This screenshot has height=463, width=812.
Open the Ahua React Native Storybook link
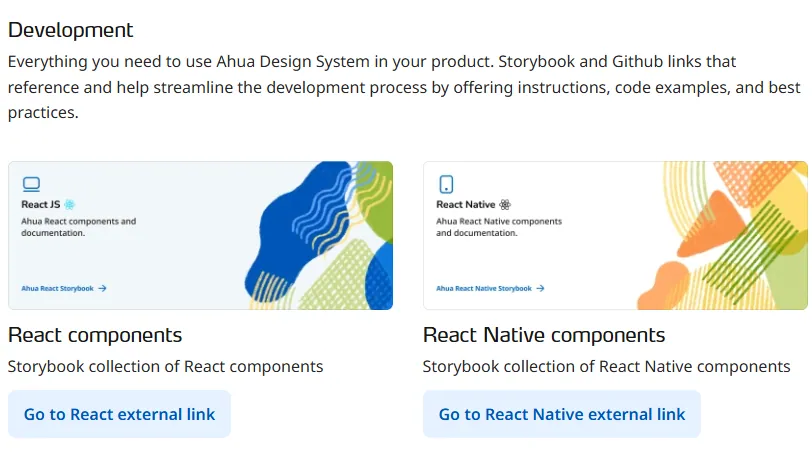pos(490,288)
